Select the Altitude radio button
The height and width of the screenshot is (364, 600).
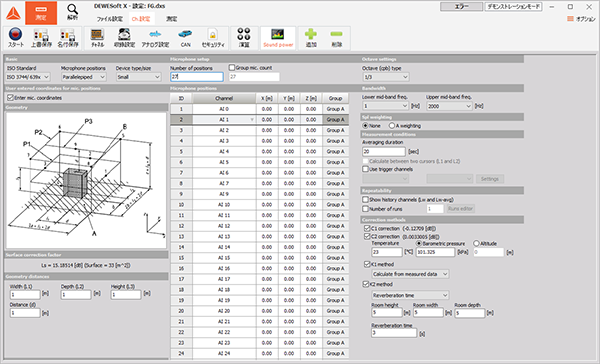(x=476, y=243)
